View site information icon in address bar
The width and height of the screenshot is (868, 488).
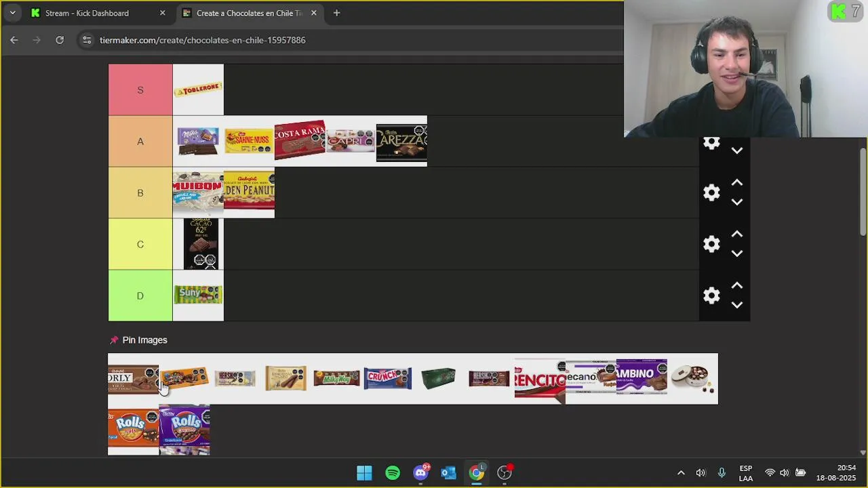[87, 40]
